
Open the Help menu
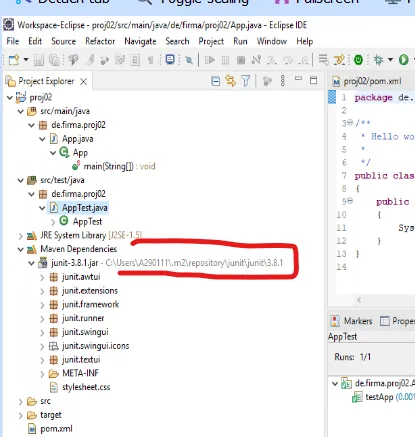tap(305, 41)
